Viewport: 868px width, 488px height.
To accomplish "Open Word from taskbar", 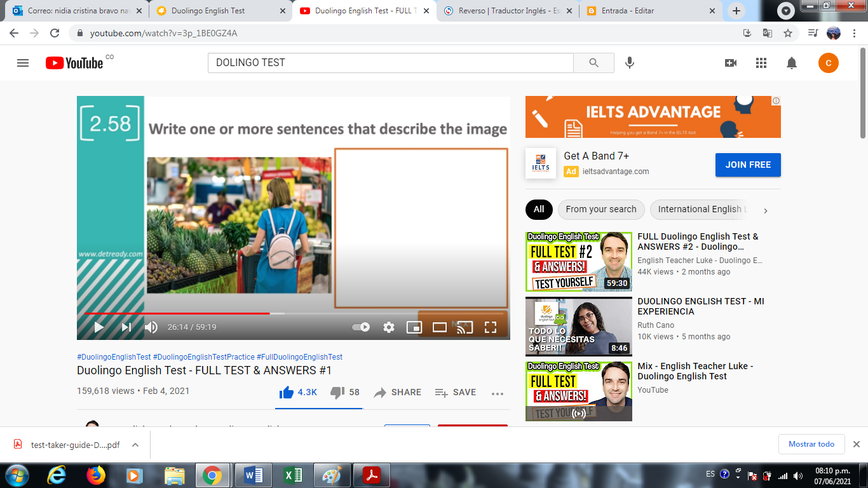I will (x=253, y=475).
